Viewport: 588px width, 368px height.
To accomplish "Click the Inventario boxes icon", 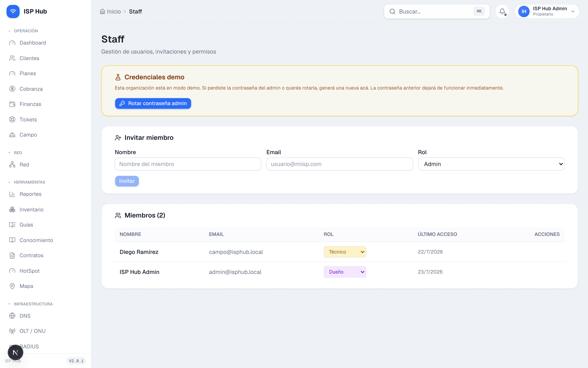I will click(12, 210).
